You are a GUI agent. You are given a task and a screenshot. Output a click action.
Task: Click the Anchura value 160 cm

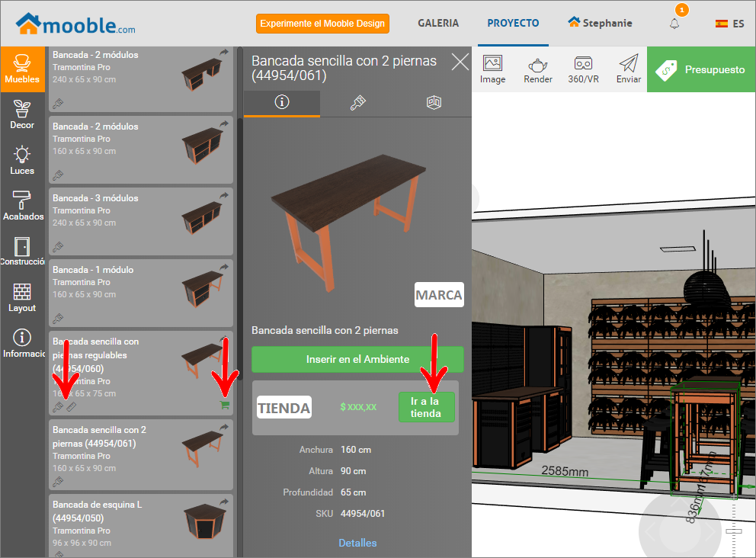click(x=356, y=450)
